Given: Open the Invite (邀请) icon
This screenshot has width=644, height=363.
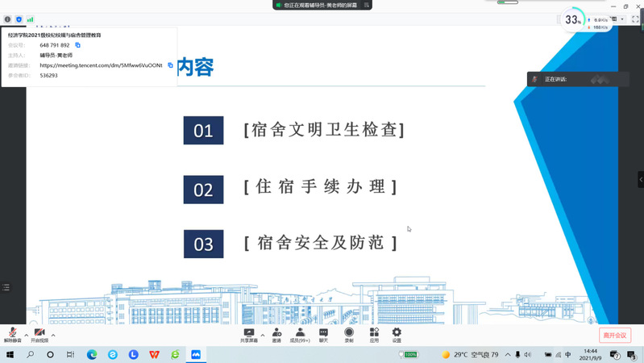Looking at the screenshot, I should coord(276,335).
